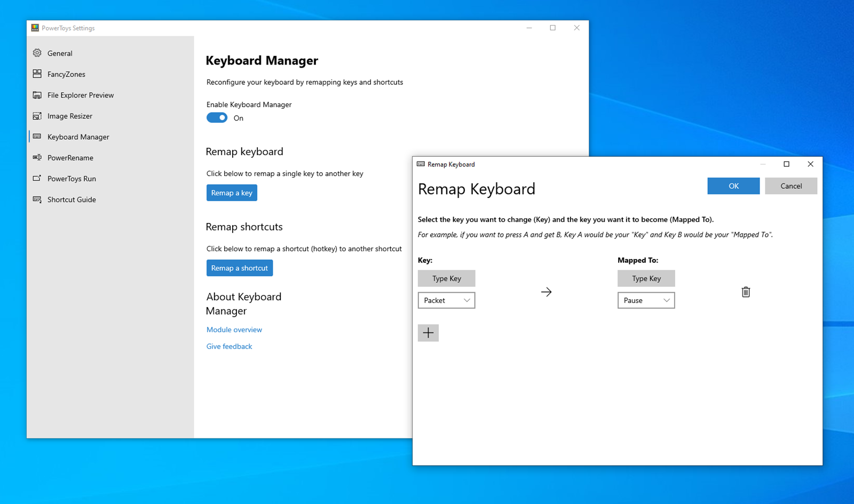
Task: Click the PowerRename icon in sidebar
Action: pyautogui.click(x=37, y=157)
